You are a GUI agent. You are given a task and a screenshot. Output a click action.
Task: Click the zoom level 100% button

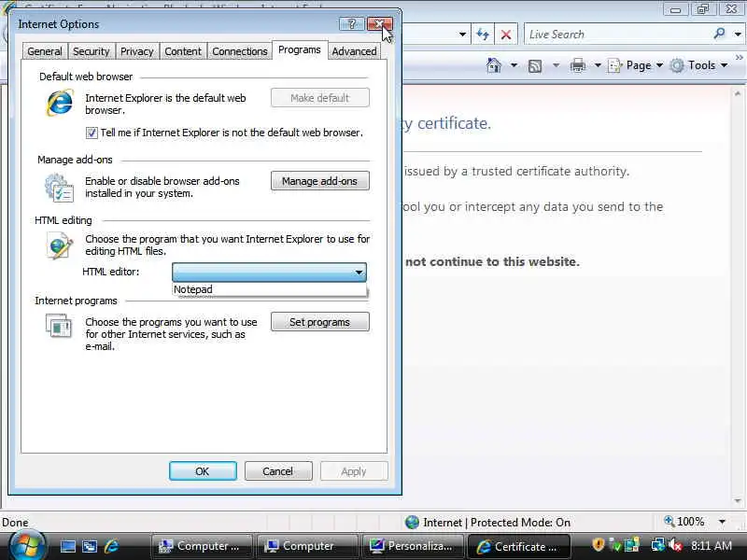coord(684,522)
